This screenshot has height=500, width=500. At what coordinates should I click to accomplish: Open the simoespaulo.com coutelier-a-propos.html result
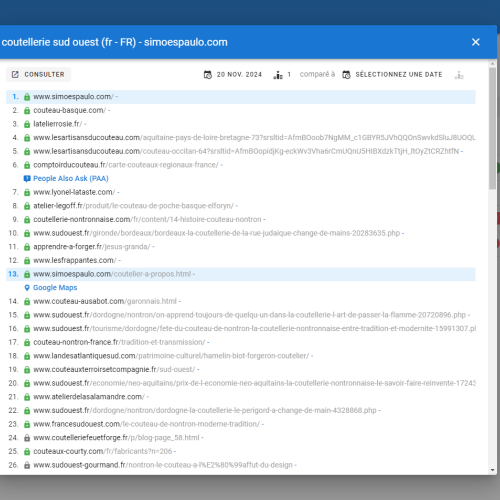(x=112, y=274)
